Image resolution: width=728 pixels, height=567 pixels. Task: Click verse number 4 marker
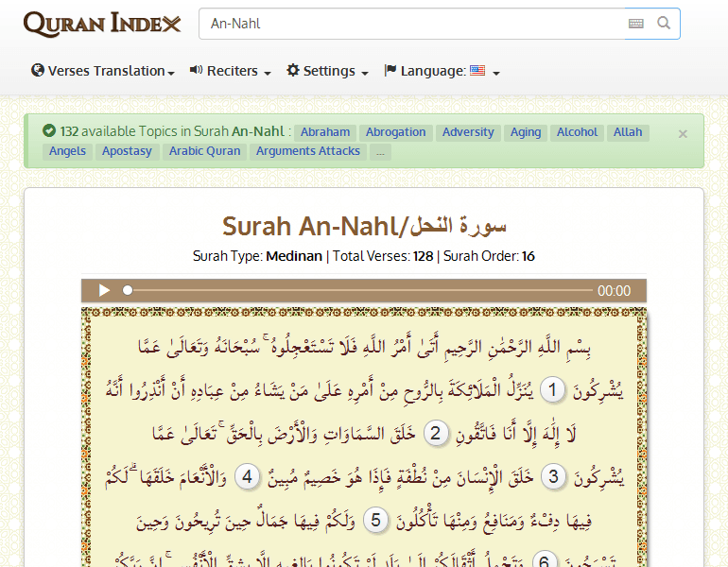click(x=248, y=477)
